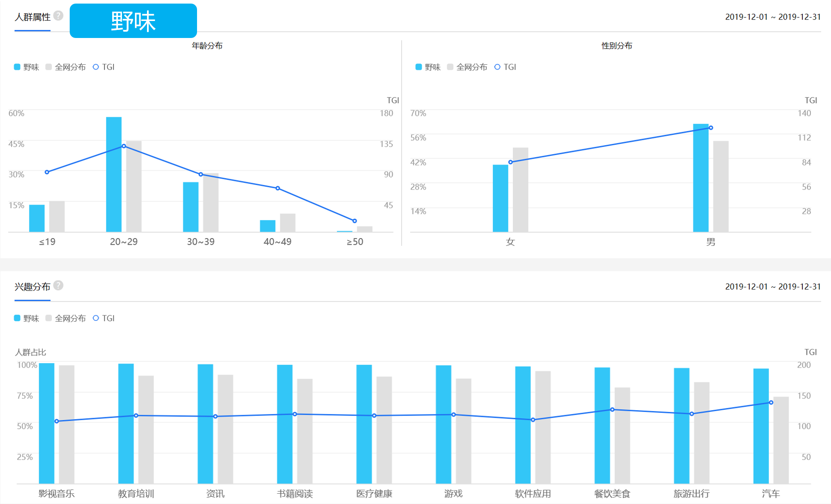Click the help icon beside 兴趣分布
This screenshot has width=831, height=504.
pos(58,286)
